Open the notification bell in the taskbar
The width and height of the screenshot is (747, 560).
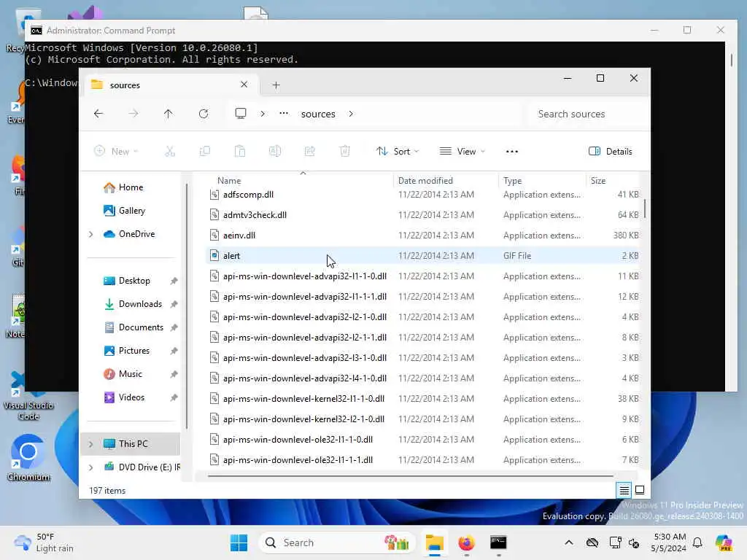point(697,542)
